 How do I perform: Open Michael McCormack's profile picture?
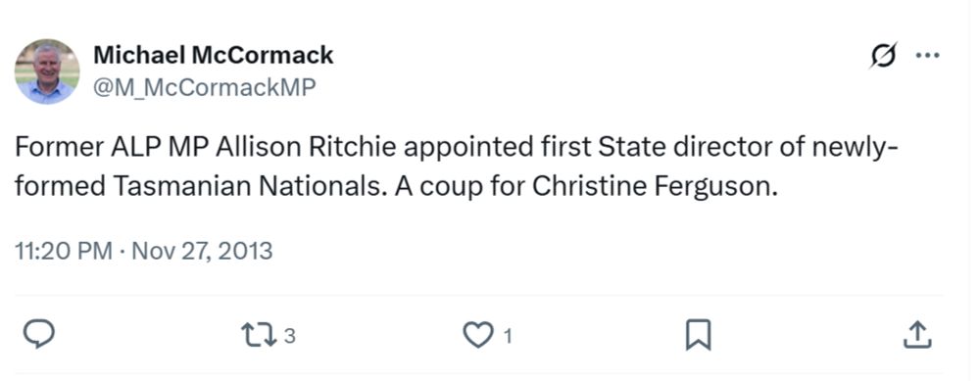47,71
